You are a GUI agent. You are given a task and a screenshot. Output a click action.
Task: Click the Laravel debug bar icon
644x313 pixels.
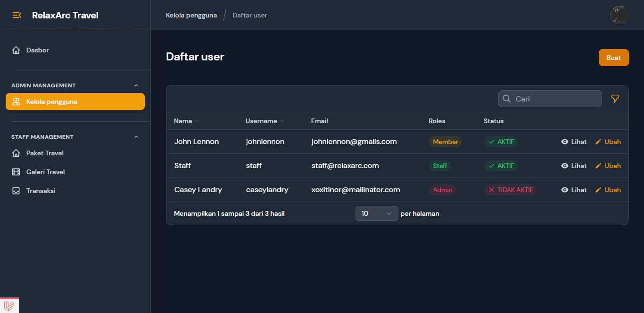9,306
